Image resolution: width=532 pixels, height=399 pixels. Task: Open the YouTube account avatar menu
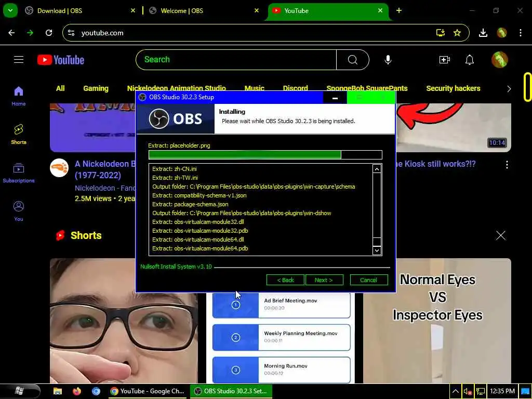tap(499, 60)
